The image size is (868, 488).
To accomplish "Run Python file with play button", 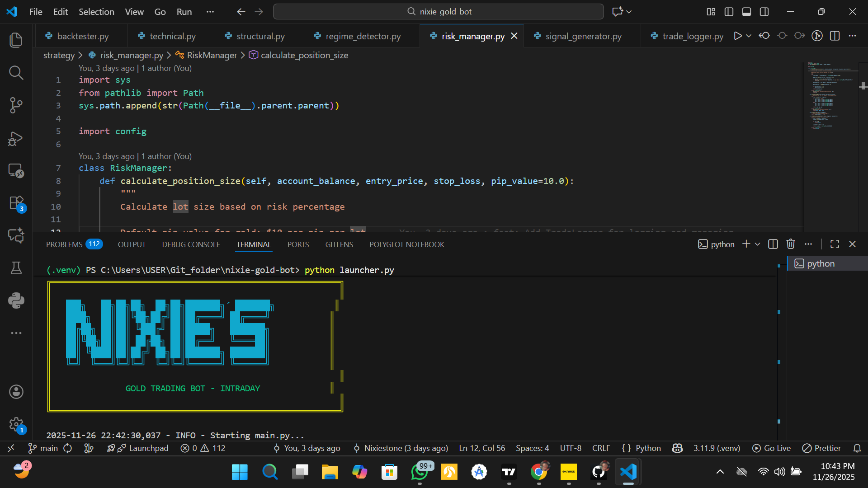I will (738, 36).
